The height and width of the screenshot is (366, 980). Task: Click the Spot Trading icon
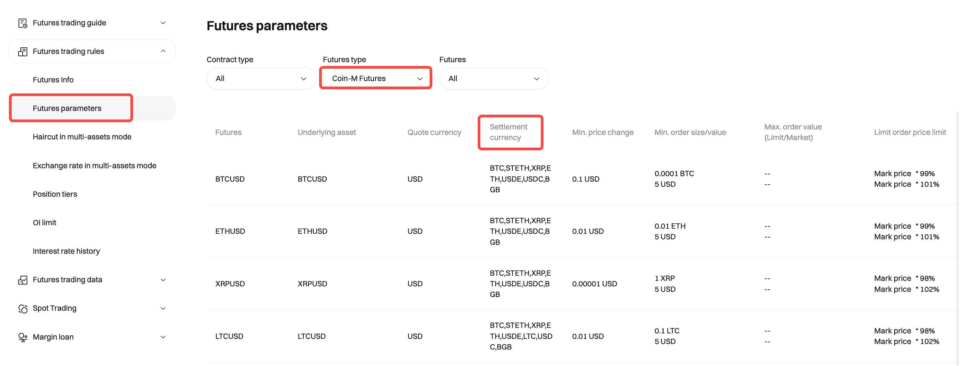[x=23, y=309]
